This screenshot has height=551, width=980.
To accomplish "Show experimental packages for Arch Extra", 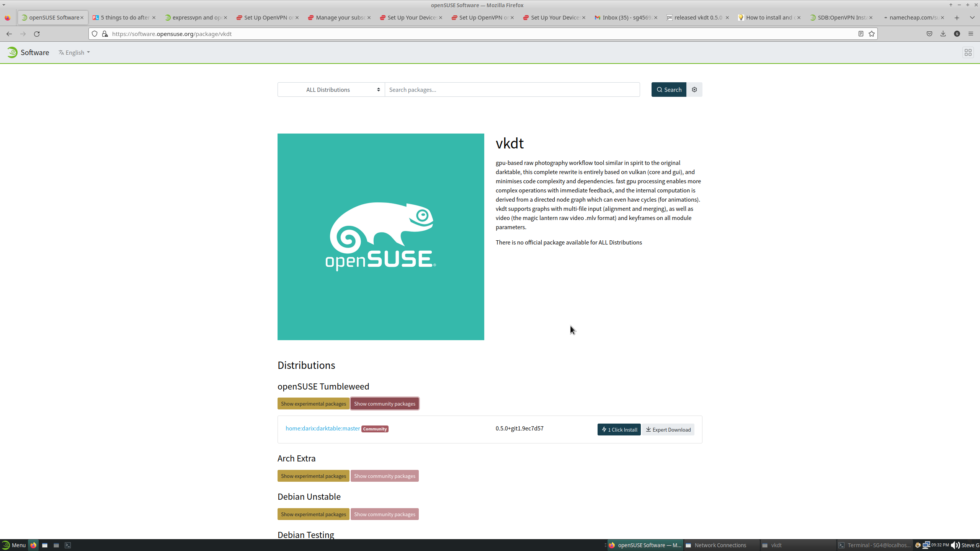I will coord(314,476).
